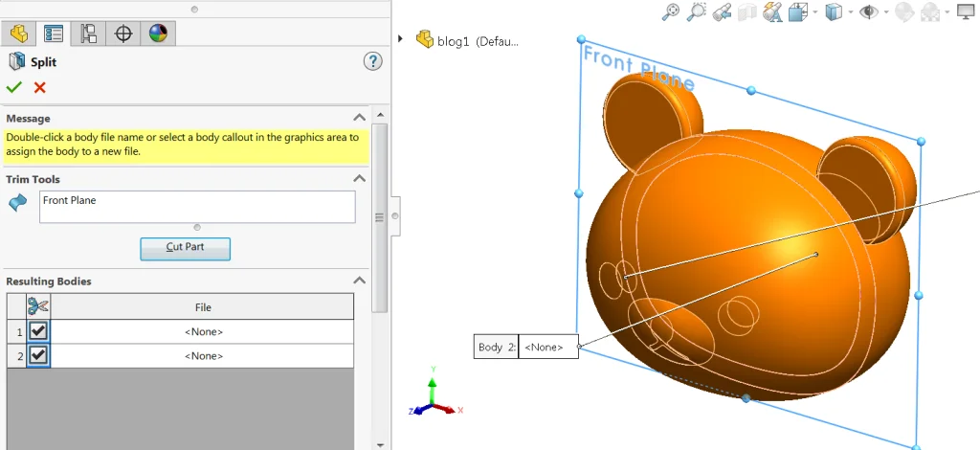The image size is (980, 450).
Task: Open the View Orientation dropdown arrow
Action: coord(815,11)
